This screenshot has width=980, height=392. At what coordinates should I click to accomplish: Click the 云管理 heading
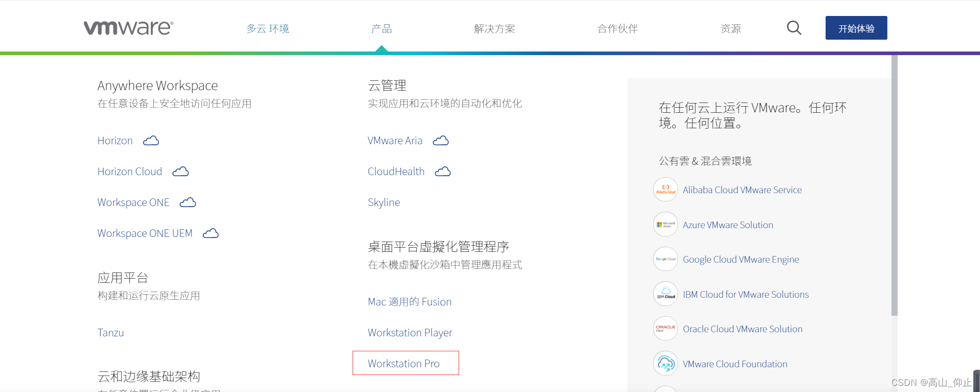coord(387,86)
